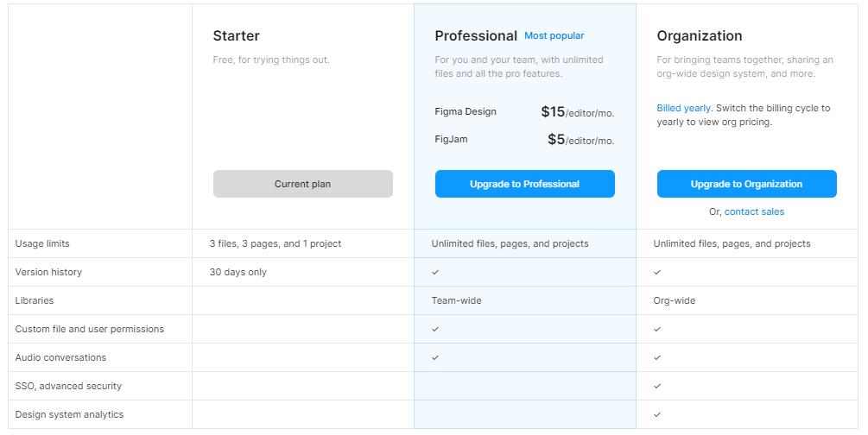Upgrade to Organization plan

[x=747, y=184]
